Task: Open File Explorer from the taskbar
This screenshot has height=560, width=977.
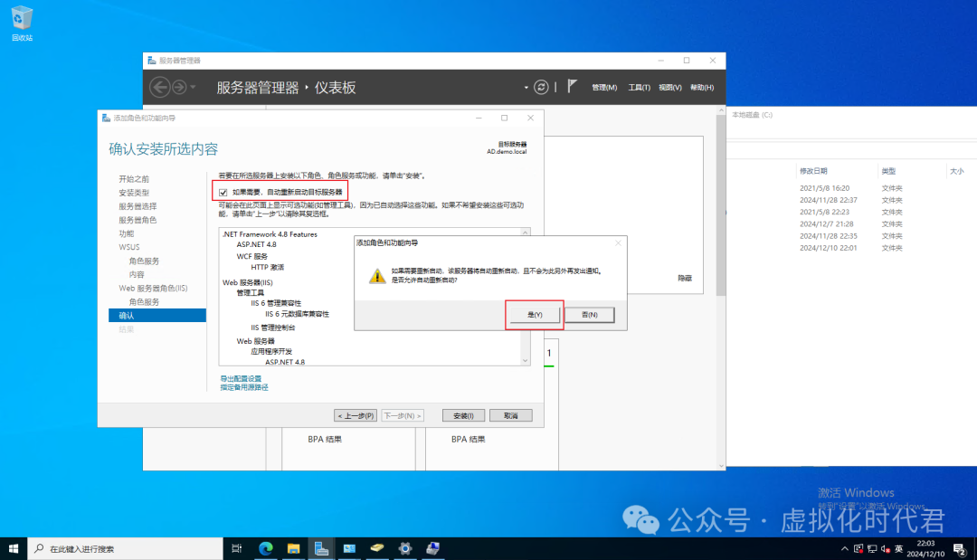Action: click(x=293, y=549)
